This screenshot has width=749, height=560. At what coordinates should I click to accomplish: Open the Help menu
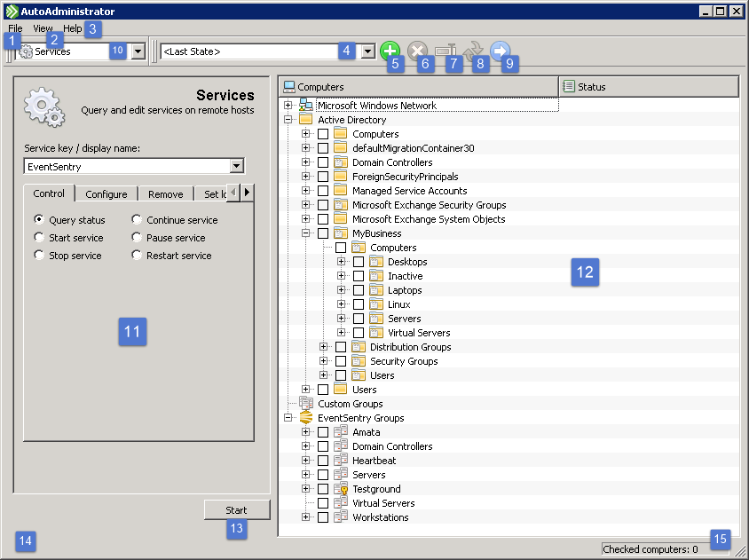coord(73,28)
